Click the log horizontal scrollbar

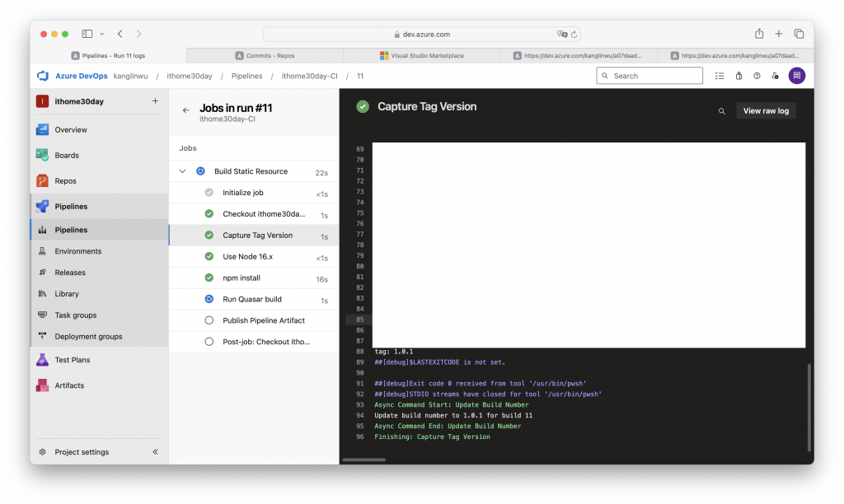pos(364,460)
